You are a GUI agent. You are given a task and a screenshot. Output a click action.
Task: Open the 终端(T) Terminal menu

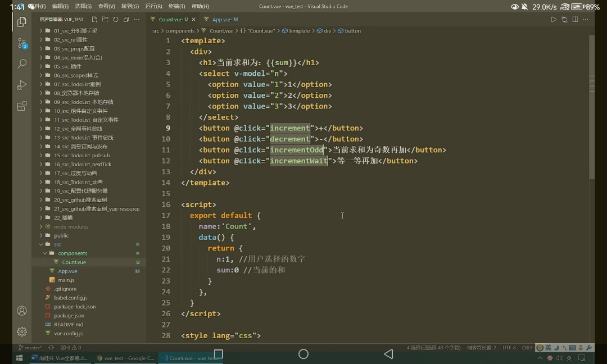pyautogui.click(x=176, y=6)
